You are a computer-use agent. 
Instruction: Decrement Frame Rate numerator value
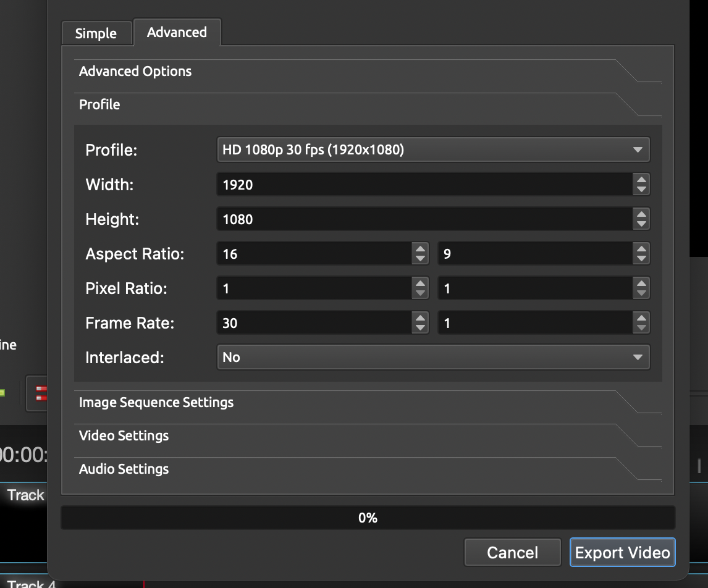pos(420,328)
